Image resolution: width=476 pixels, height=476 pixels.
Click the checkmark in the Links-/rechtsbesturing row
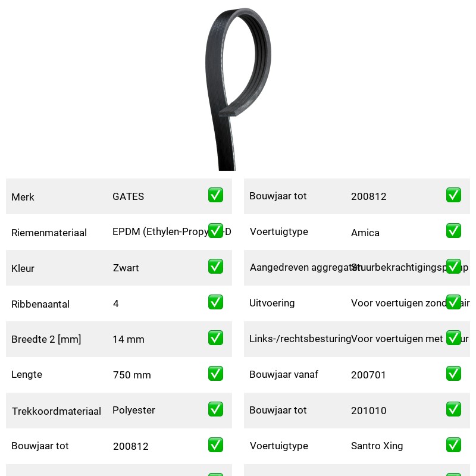pyautogui.click(x=453, y=337)
